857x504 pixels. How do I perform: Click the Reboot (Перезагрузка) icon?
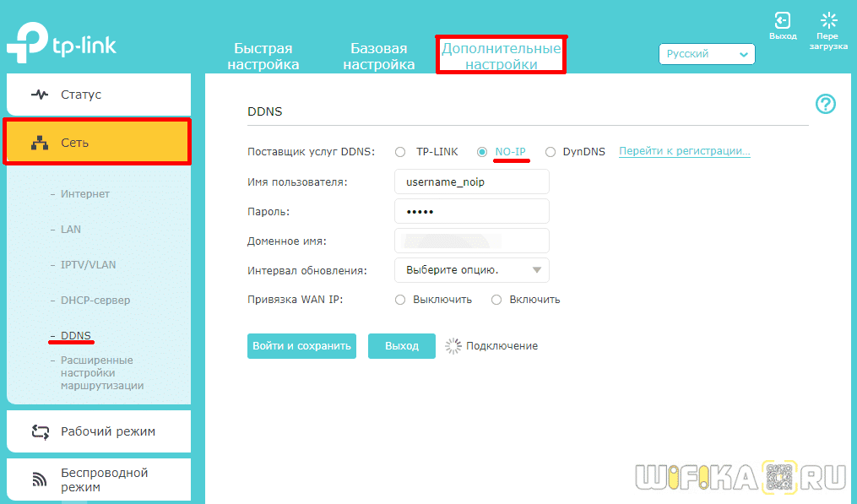[x=828, y=20]
